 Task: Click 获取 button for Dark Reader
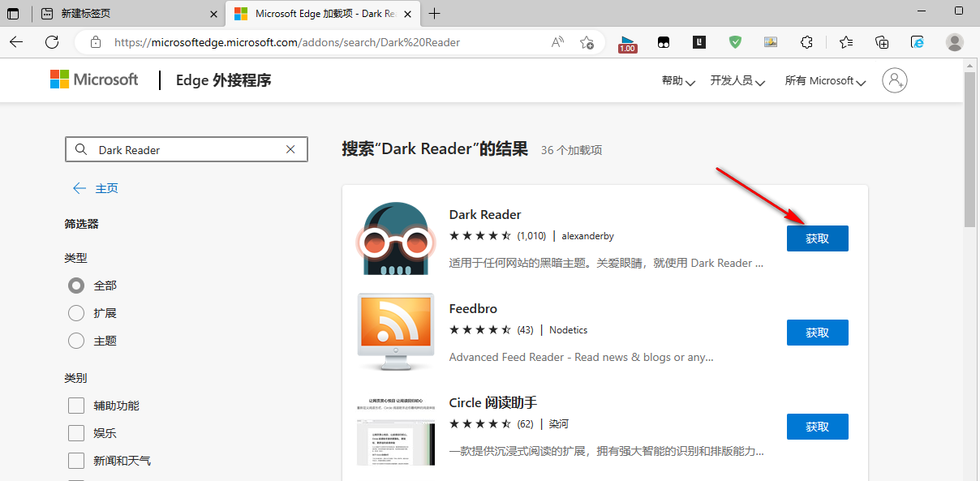click(817, 238)
